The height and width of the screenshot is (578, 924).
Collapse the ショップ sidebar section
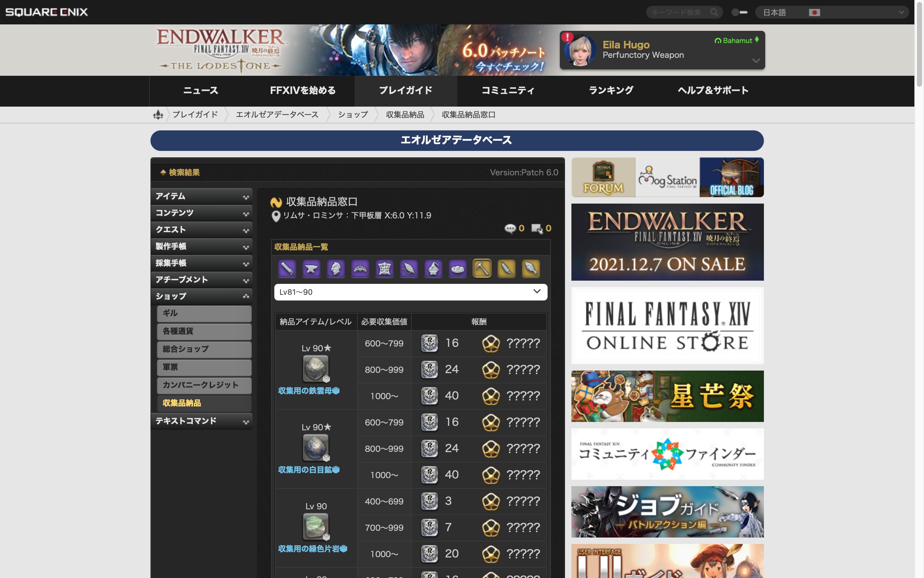point(201,297)
